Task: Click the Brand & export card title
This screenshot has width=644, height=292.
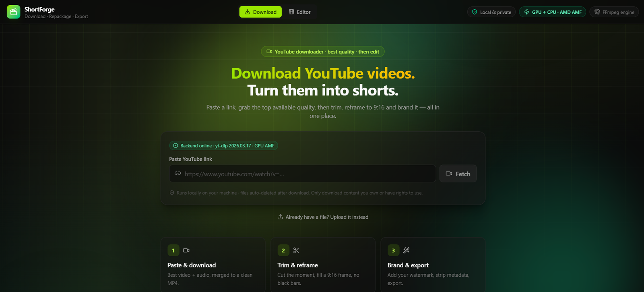Action: tap(408, 265)
